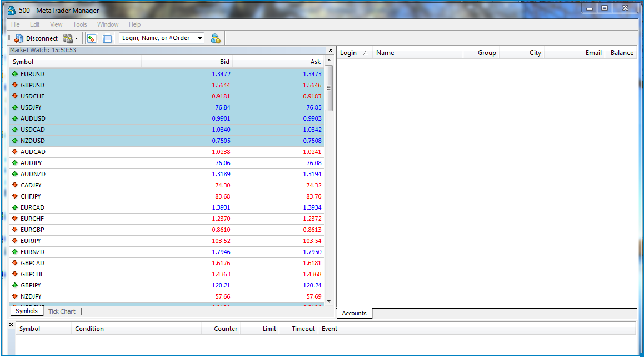Click the EURJPY direction arrow icon
Screen dimensions: 644x357
pyautogui.click(x=15, y=241)
